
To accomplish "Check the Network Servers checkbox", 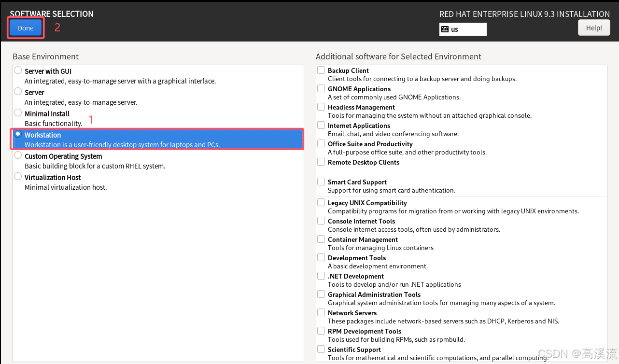I will (321, 312).
